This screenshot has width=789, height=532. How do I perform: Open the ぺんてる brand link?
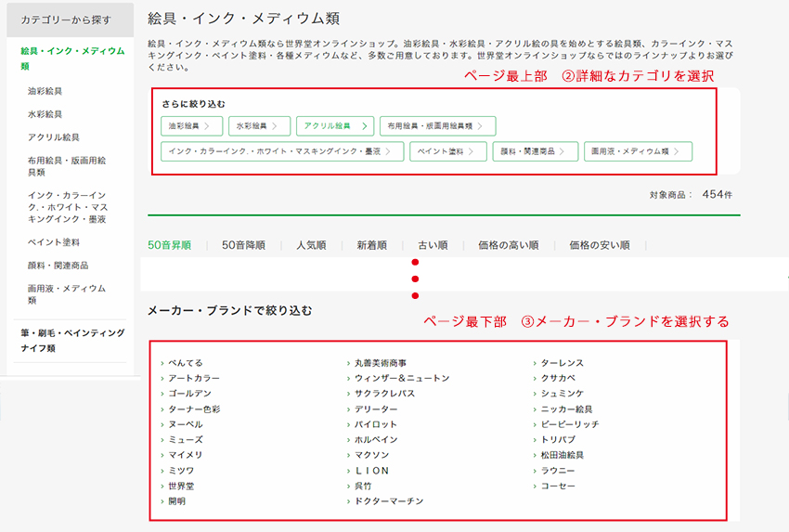pos(185,363)
